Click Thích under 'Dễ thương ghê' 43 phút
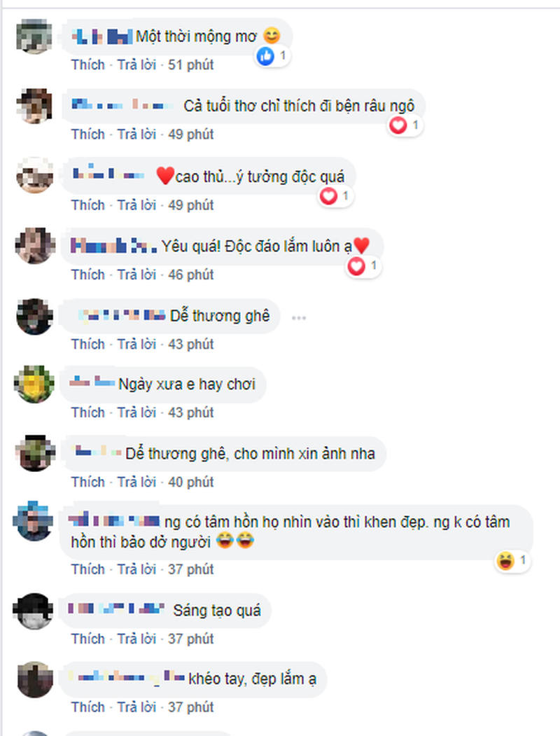This screenshot has height=736, width=560. (87, 344)
